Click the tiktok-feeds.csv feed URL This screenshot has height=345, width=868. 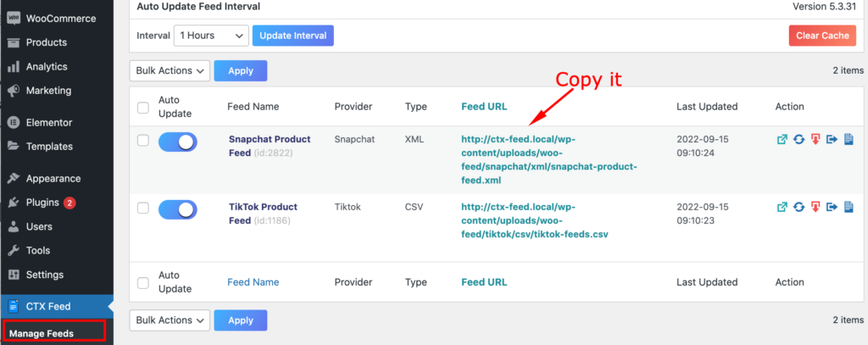[535, 220]
